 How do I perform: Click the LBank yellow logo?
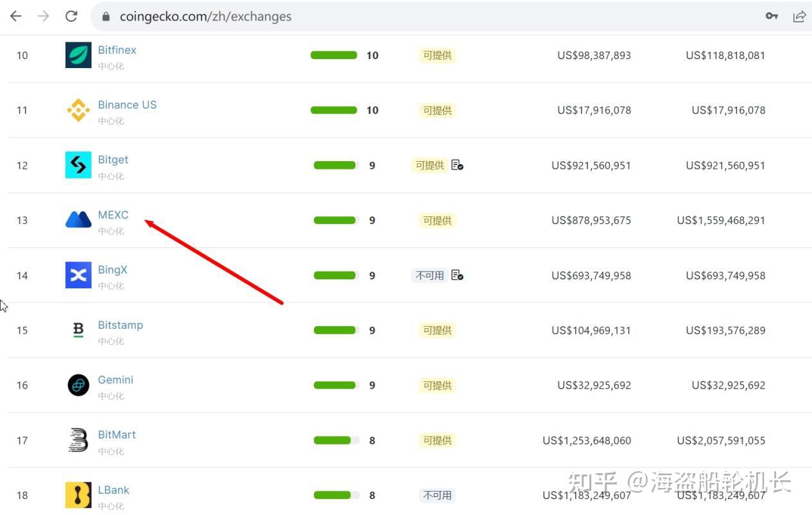point(78,495)
